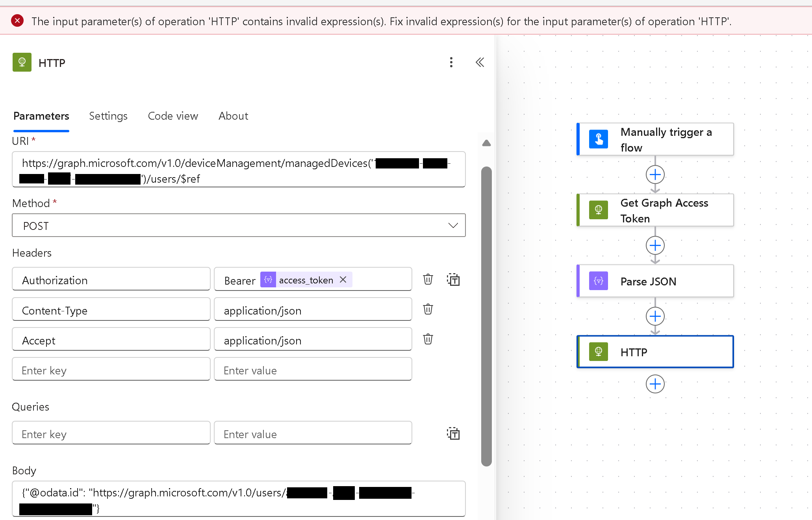The width and height of the screenshot is (812, 520).
Task: Click the Content-Type application/json value field
Action: [x=313, y=309]
